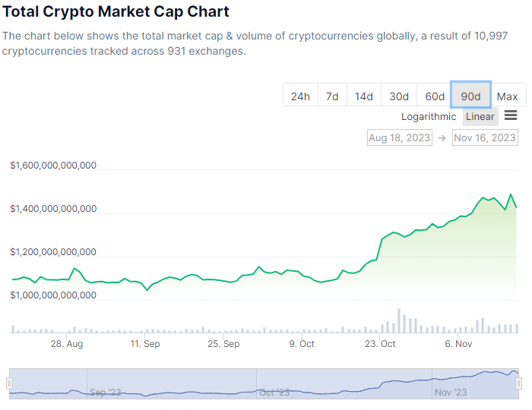532x410 pixels.
Task: Click the Nov '23 label in the navigator
Action: [x=451, y=393]
